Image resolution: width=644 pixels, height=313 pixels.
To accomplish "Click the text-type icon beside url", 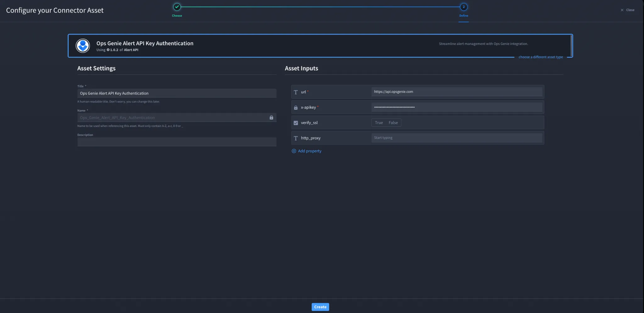I will pos(296,92).
